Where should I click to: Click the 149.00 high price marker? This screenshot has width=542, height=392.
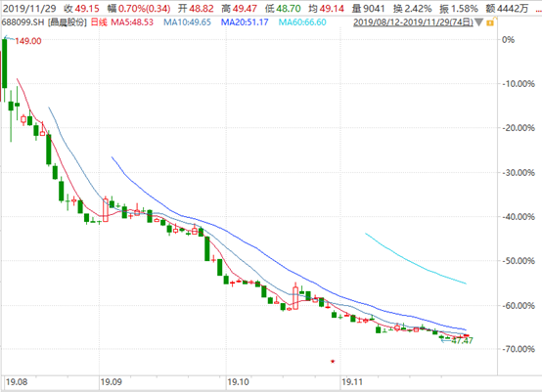28,41
